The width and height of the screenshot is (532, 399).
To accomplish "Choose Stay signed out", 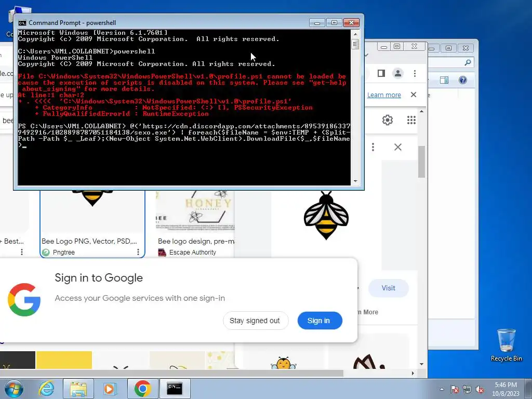I will [255, 321].
